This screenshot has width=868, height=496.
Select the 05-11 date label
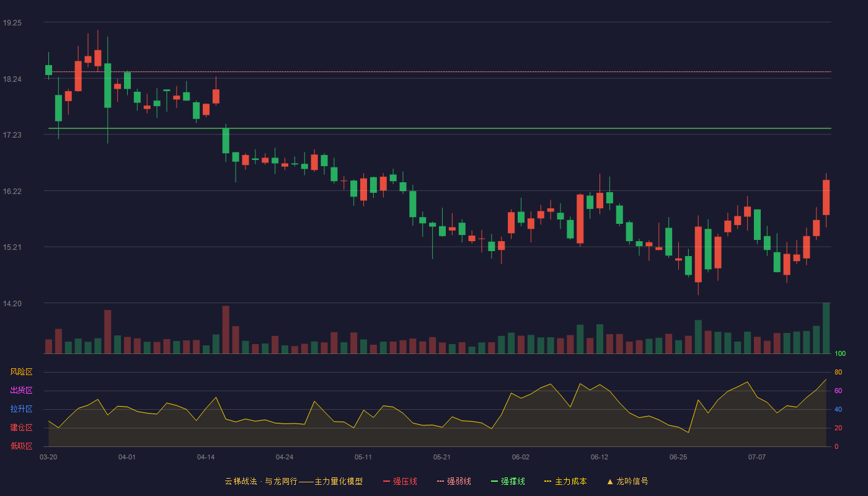(363, 457)
